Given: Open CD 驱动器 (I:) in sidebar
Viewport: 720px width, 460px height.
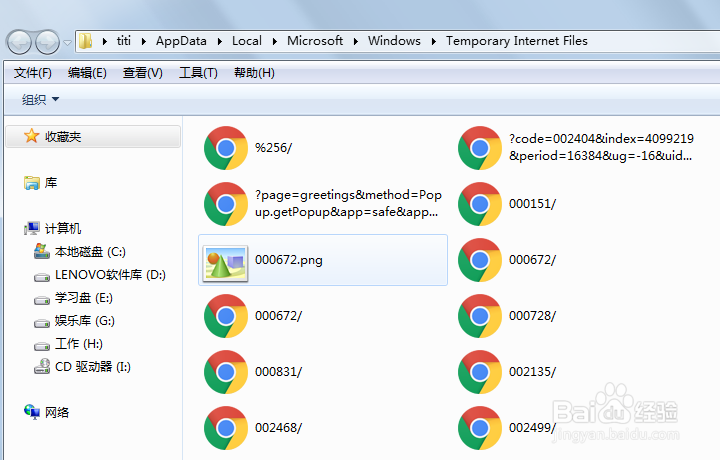Looking at the screenshot, I should (93, 366).
